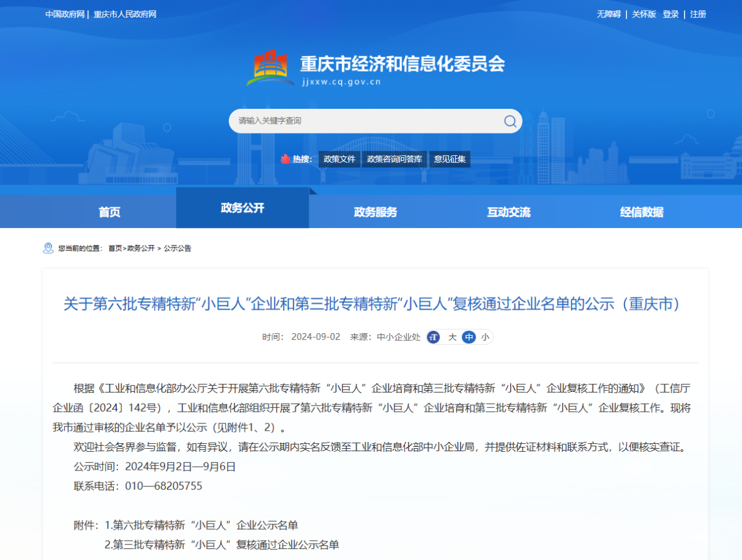The height and width of the screenshot is (560, 742).
Task: Focus the keyword search input field
Action: point(368,121)
